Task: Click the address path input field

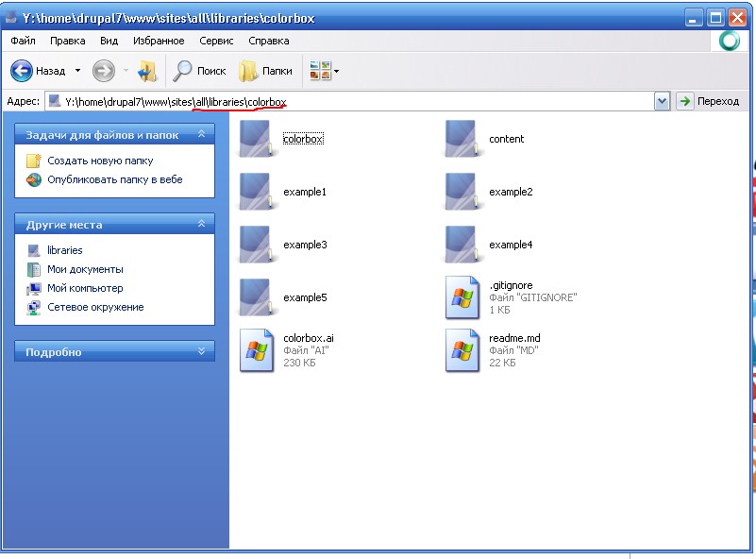Action: (x=349, y=101)
